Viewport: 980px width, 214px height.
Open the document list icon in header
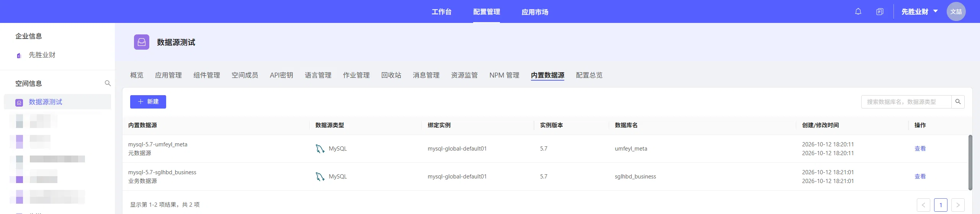[880, 11]
